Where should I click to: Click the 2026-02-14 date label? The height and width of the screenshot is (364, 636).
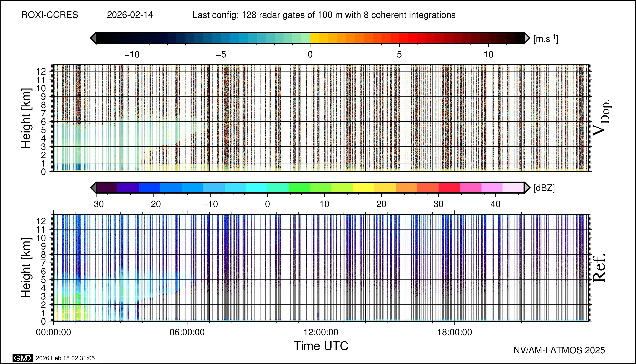coord(130,15)
